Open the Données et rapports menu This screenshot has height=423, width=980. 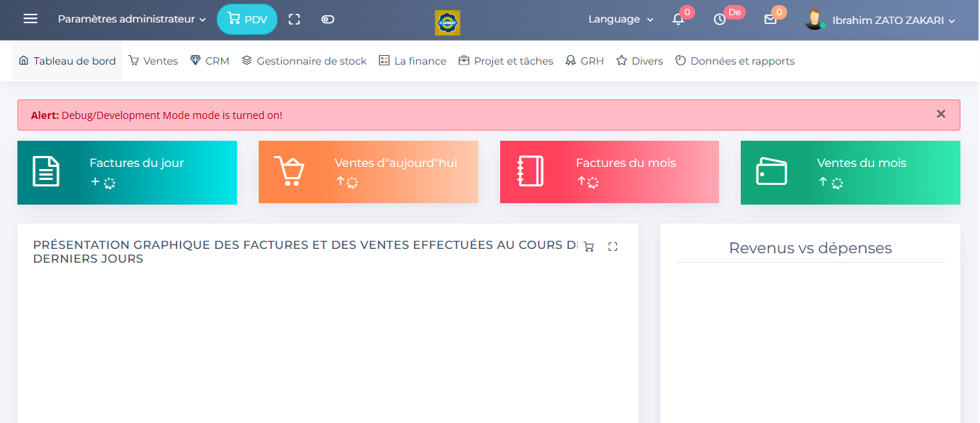pos(734,61)
